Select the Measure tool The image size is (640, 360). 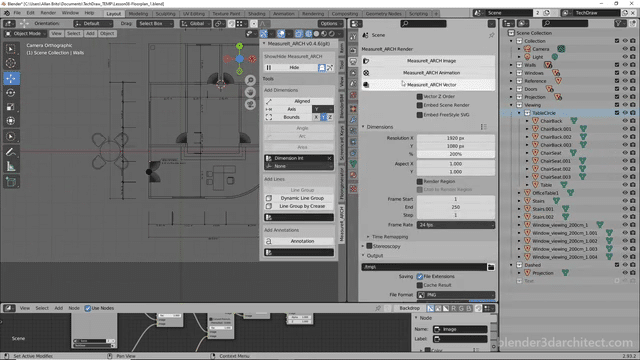click(x=11, y=167)
